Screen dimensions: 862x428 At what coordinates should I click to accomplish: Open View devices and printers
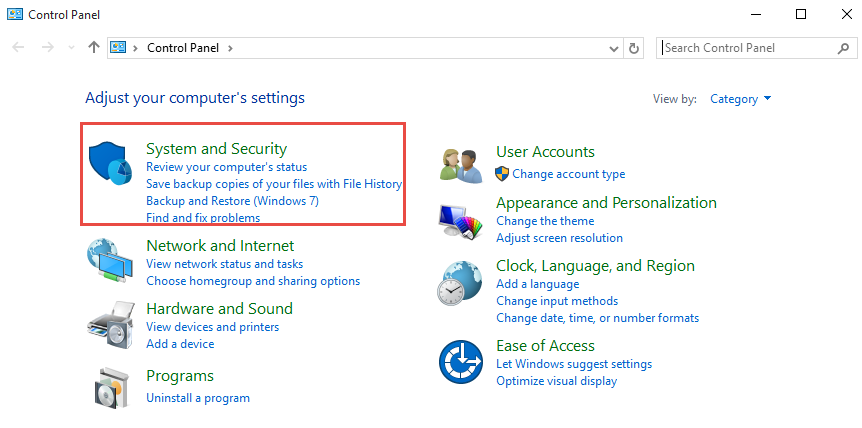click(x=212, y=327)
